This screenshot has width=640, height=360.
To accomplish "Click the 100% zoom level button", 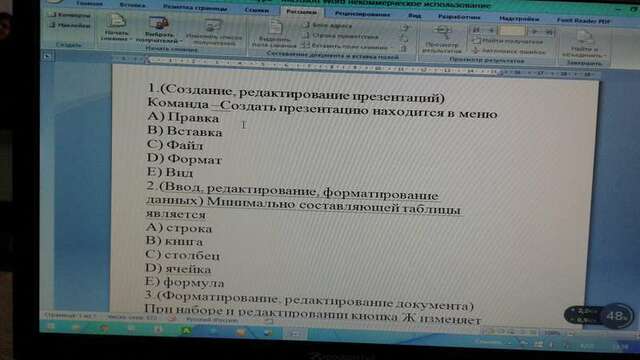I will click(552, 333).
